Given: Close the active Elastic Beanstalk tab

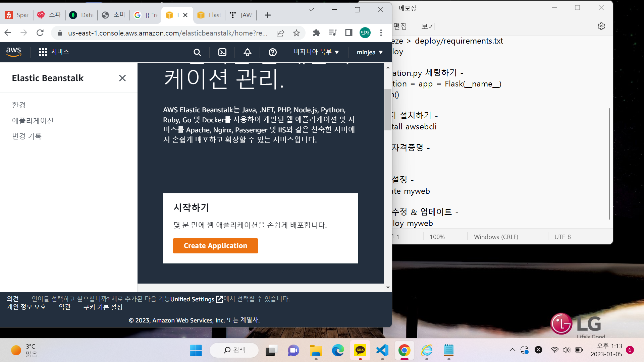Looking at the screenshot, I should click(185, 15).
